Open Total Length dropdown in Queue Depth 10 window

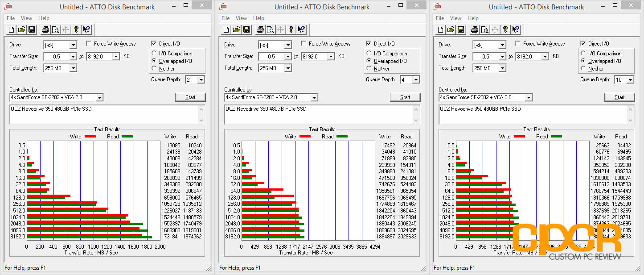[489, 68]
